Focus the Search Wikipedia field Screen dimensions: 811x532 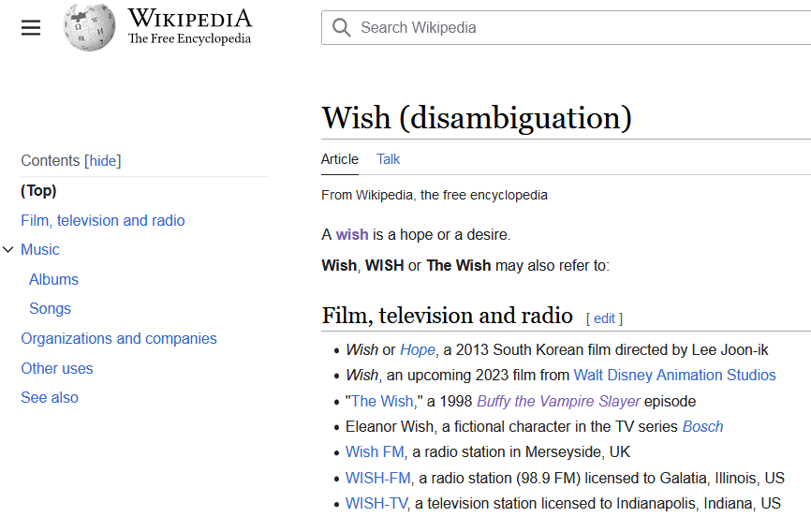click(566, 27)
